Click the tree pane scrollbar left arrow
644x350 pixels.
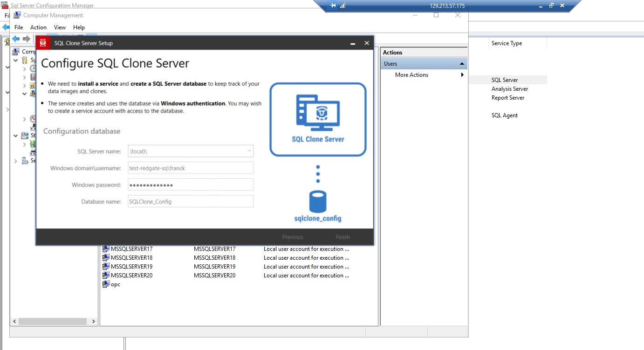[x=14, y=322]
